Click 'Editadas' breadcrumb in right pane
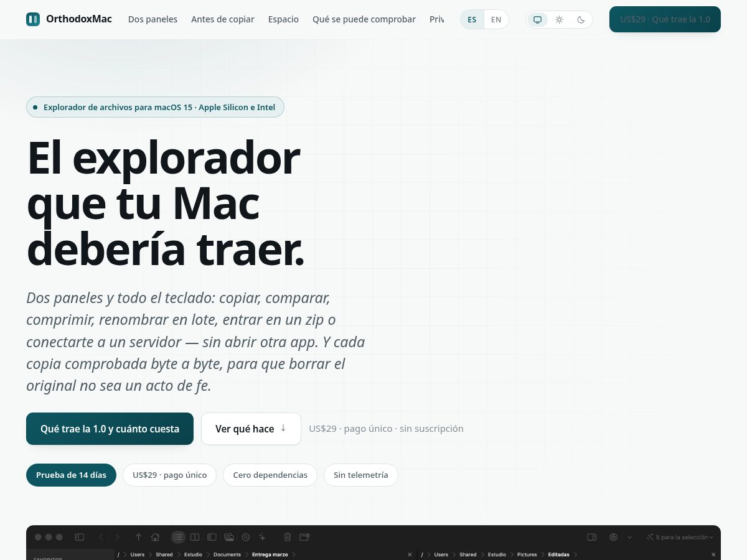Image resolution: width=747 pixels, height=560 pixels. (x=558, y=554)
